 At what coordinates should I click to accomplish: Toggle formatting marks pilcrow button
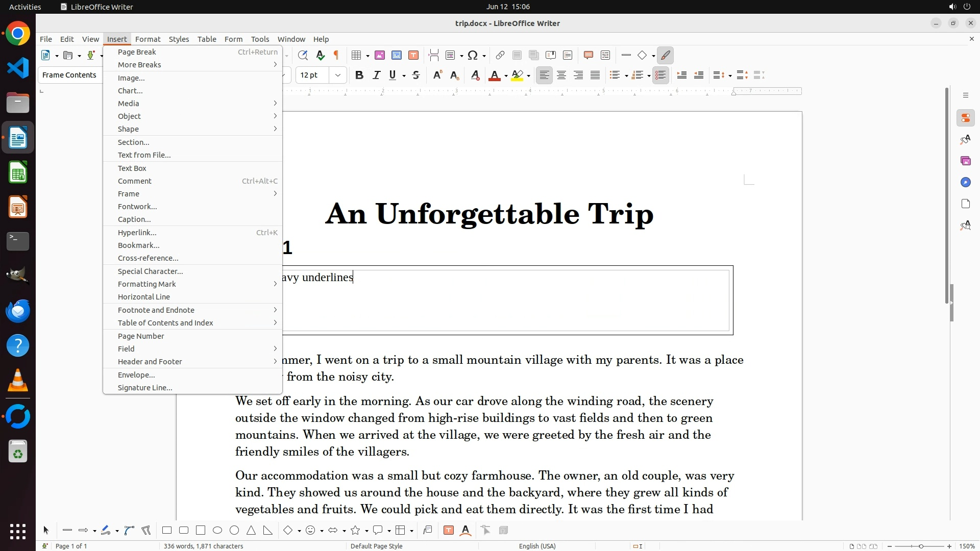[336, 55]
